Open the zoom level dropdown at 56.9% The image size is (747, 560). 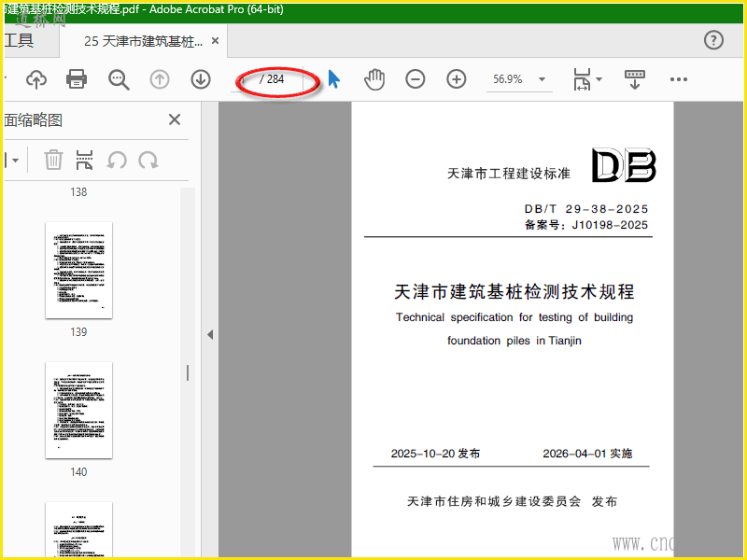(542, 79)
